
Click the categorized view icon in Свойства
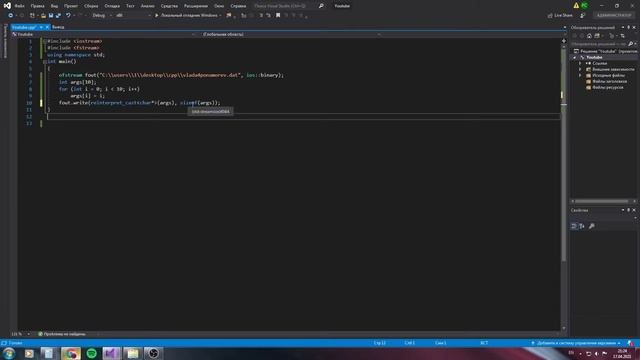pyautogui.click(x=574, y=226)
